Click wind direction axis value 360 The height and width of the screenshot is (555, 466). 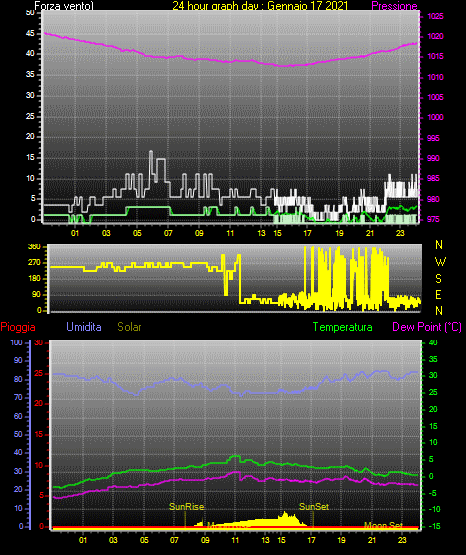point(34,247)
